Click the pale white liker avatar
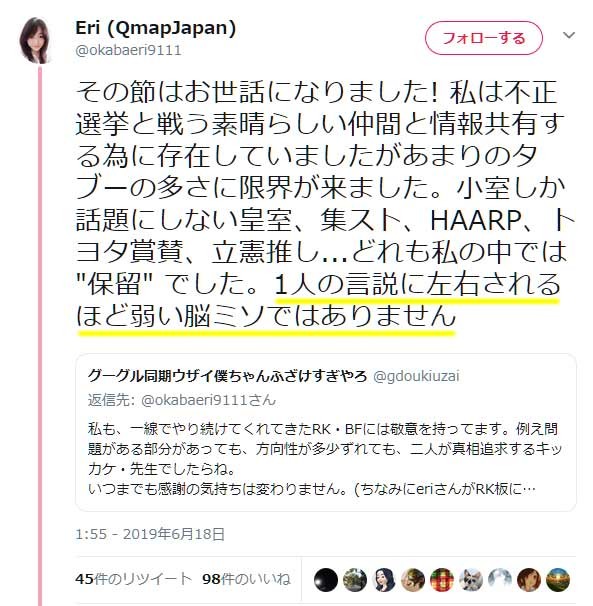 [x=500, y=580]
